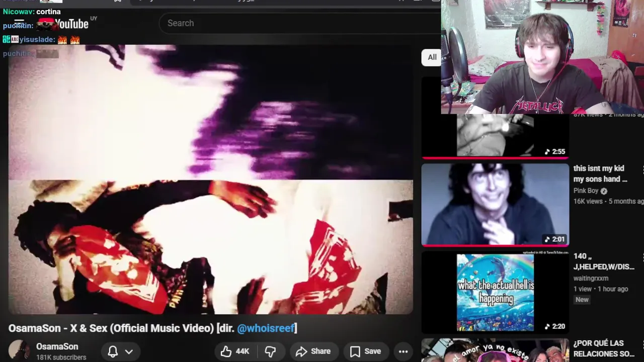Screen dimensions: 644x362
Task: Open the 'amor ya no existe' thumbnail
Action: [x=495, y=350]
